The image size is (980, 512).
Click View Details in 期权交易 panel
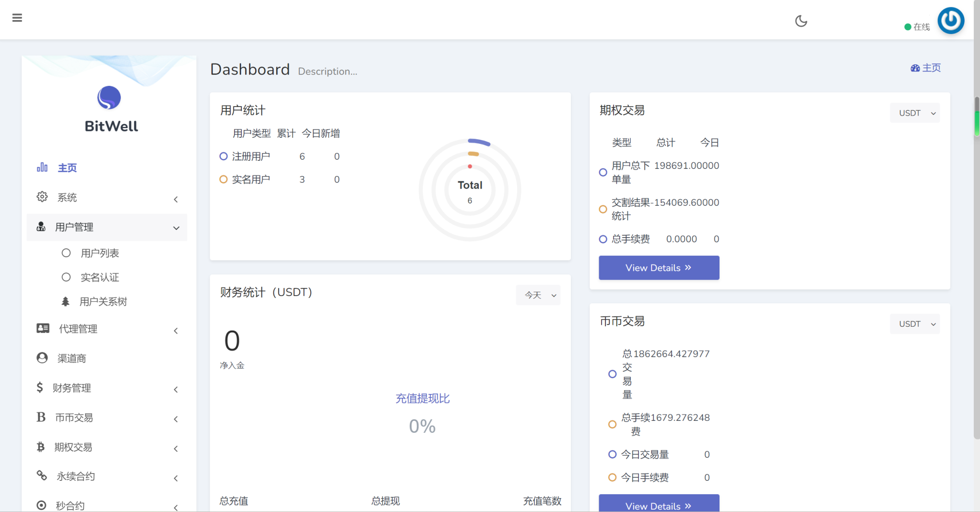(x=659, y=268)
